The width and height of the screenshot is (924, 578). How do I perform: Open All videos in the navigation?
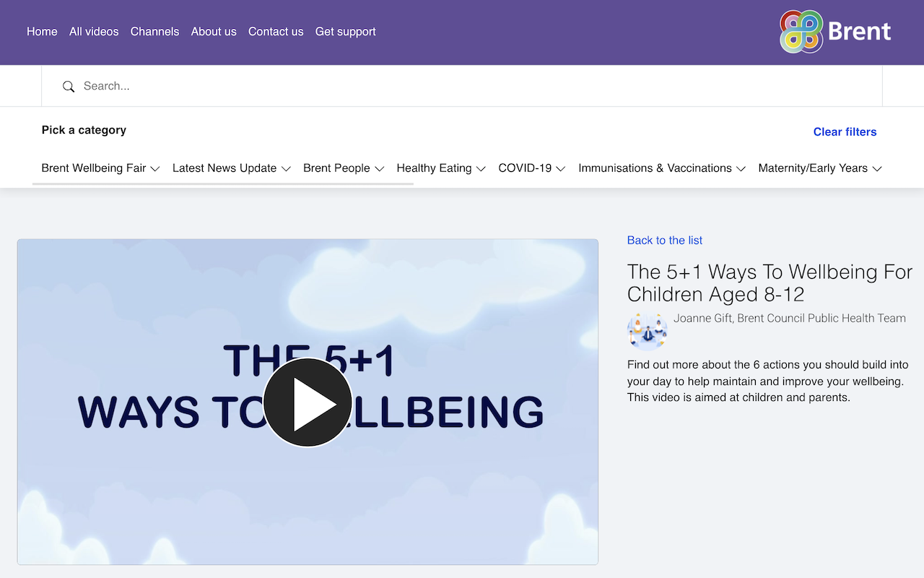94,32
